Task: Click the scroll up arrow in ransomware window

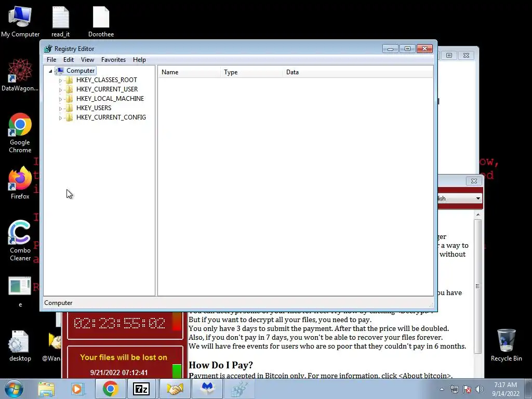Action: (x=478, y=215)
